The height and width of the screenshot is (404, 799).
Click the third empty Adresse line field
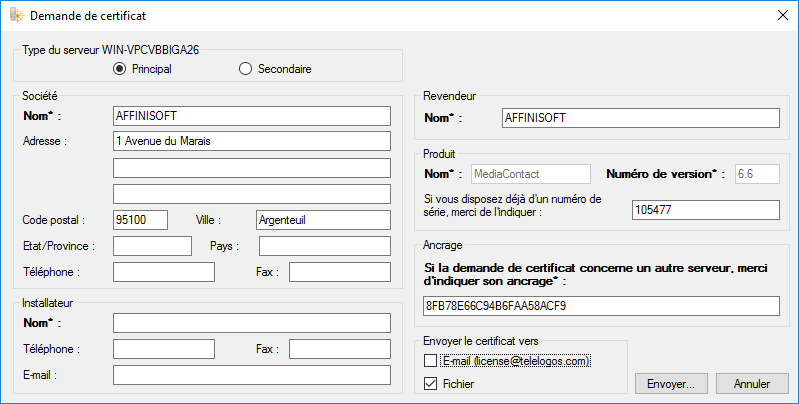coord(252,194)
